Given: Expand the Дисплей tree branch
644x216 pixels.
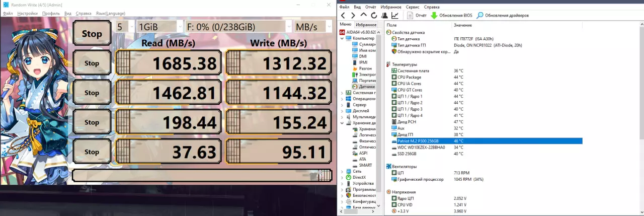Looking at the screenshot, I should (343, 111).
